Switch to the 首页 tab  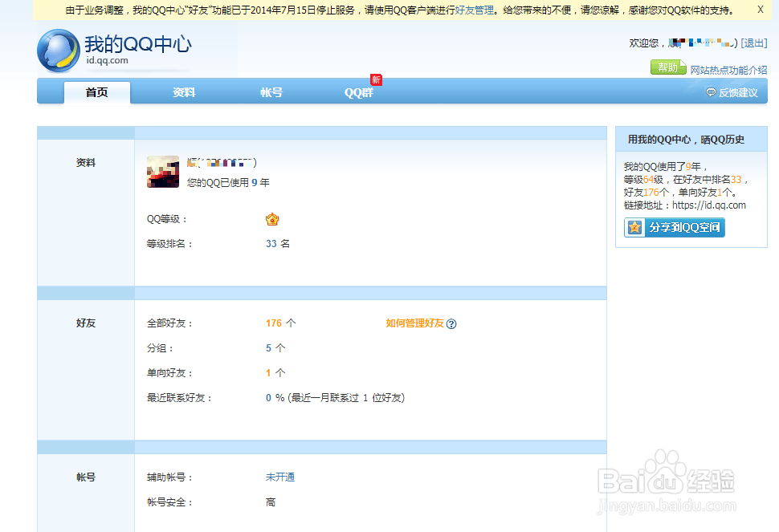click(x=97, y=92)
